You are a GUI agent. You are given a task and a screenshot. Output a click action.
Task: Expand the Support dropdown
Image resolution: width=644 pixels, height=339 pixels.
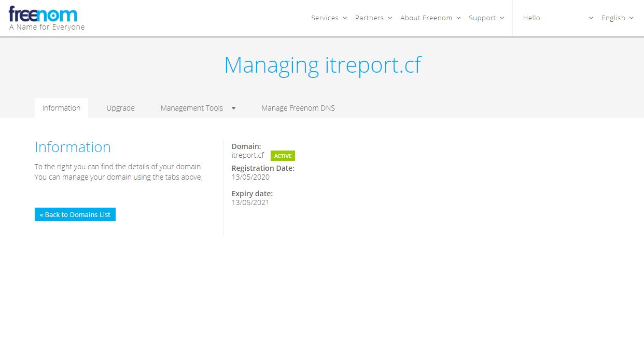486,18
